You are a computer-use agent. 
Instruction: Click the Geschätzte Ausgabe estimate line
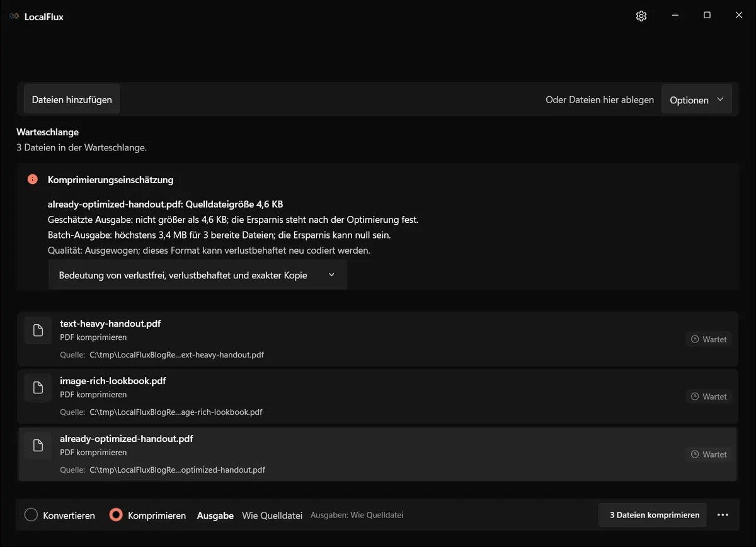click(233, 220)
